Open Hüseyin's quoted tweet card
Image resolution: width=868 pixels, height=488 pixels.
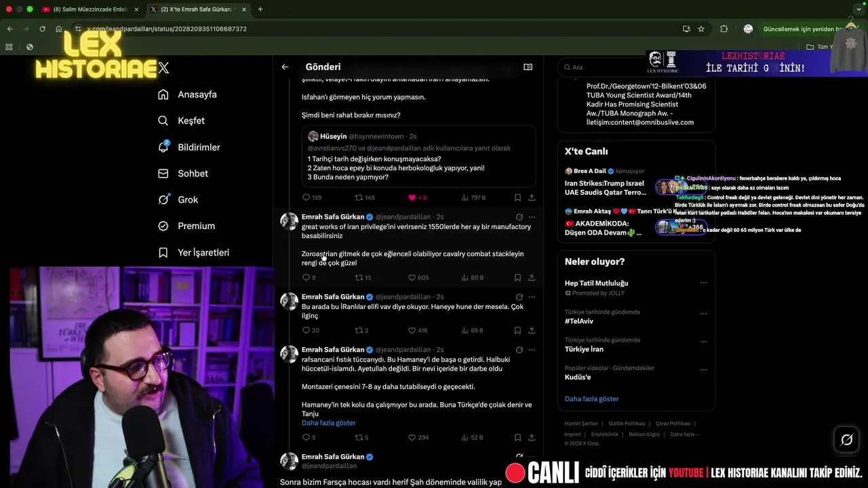[418, 157]
